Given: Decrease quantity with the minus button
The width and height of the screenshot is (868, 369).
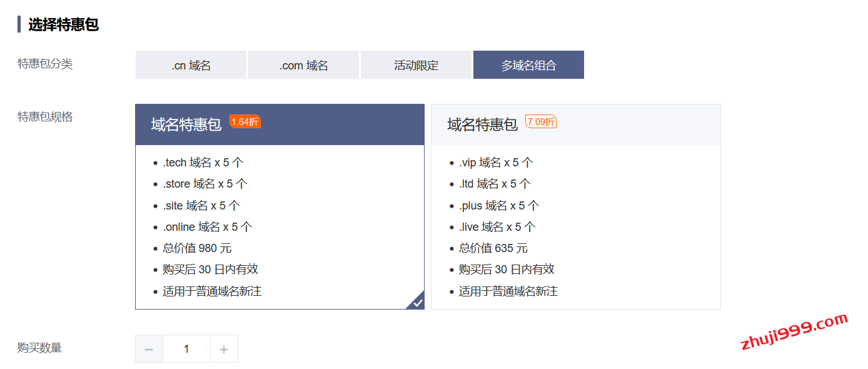Looking at the screenshot, I should [149, 349].
